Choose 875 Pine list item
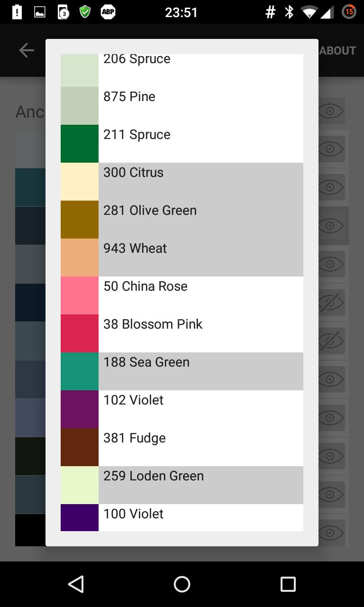The image size is (364, 607). [x=182, y=106]
